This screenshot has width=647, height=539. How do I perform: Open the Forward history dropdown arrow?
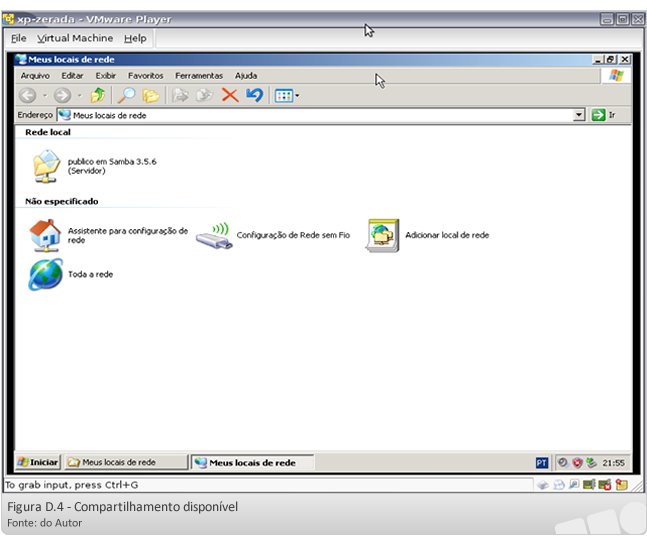coord(80,96)
